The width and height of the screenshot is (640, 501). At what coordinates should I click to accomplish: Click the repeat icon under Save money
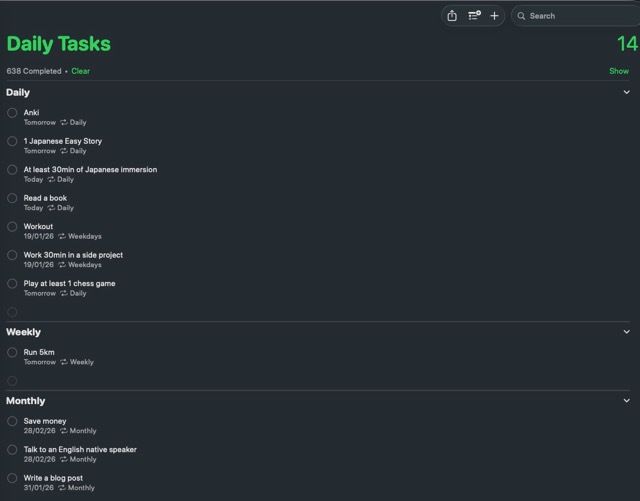tap(62, 431)
